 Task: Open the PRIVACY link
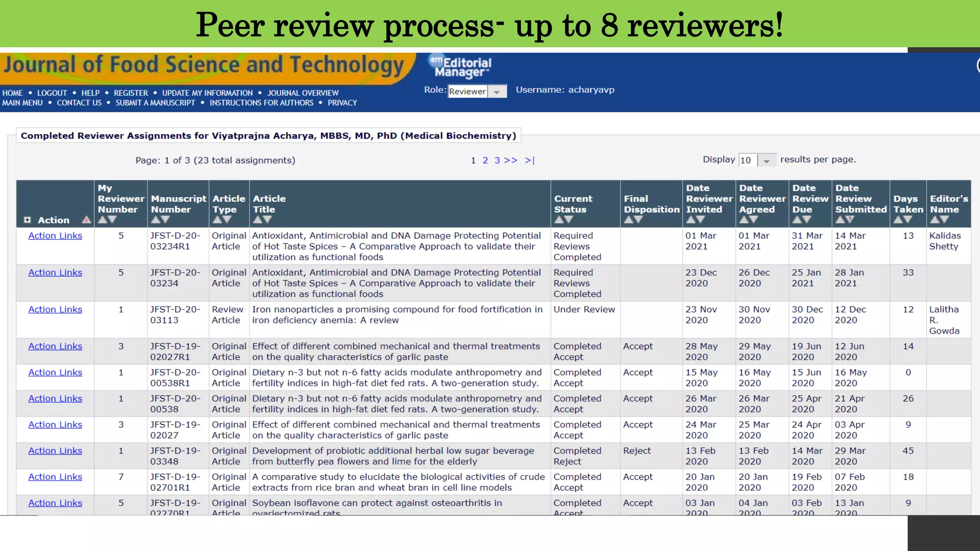342,103
